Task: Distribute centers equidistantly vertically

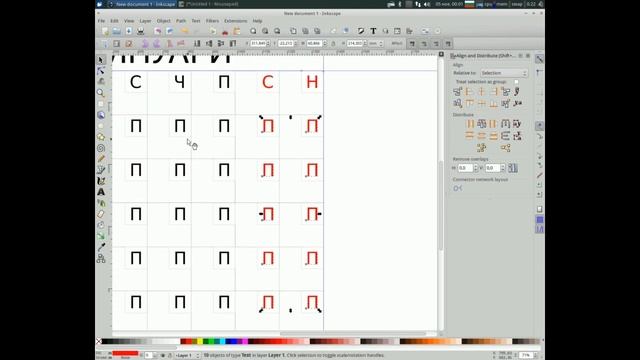Action: [482, 136]
